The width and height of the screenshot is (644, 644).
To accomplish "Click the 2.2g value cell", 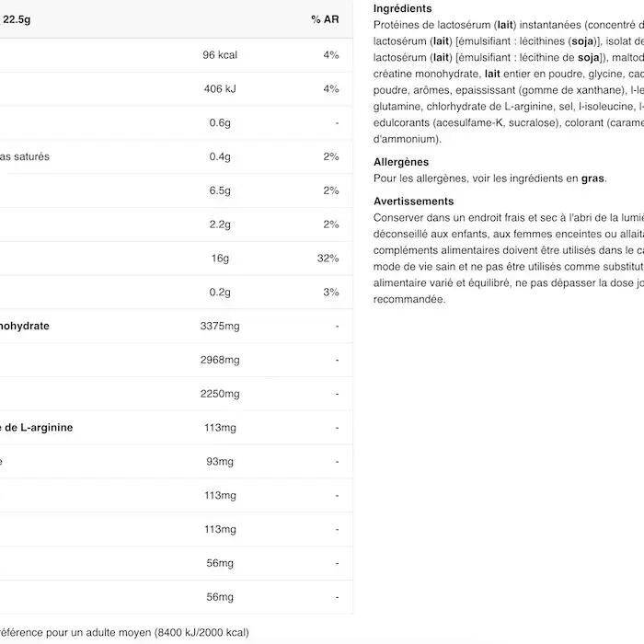I will pos(220,224).
